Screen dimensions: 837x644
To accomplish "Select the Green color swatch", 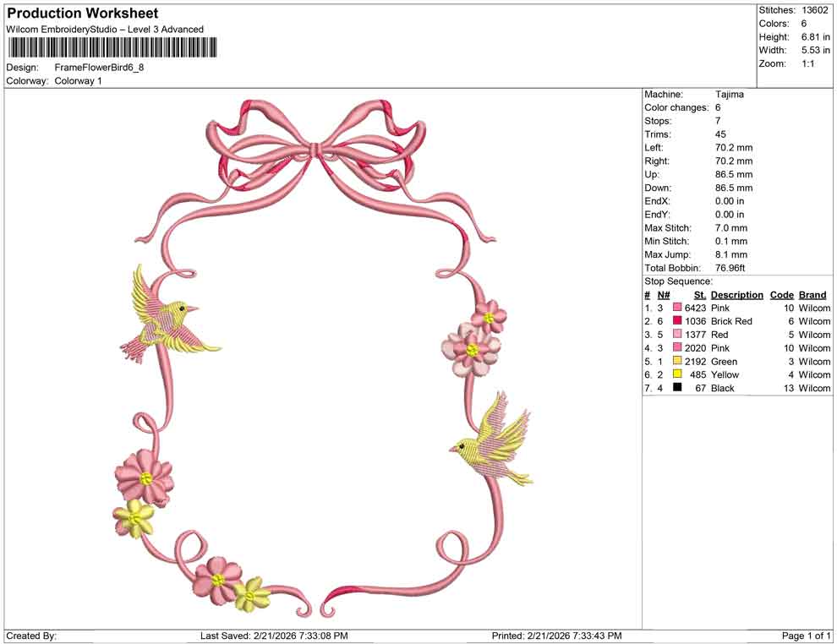I will click(676, 361).
